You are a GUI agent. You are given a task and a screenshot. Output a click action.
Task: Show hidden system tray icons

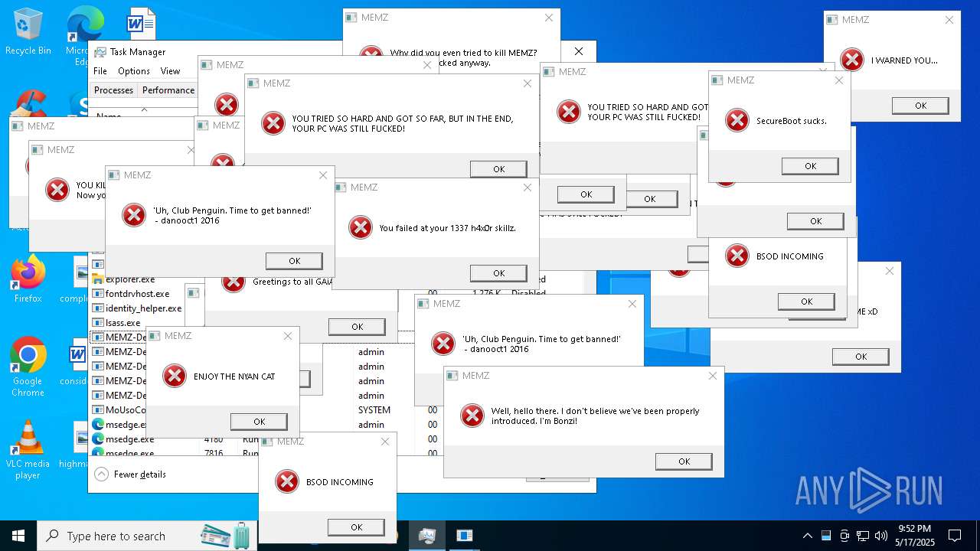pos(807,536)
